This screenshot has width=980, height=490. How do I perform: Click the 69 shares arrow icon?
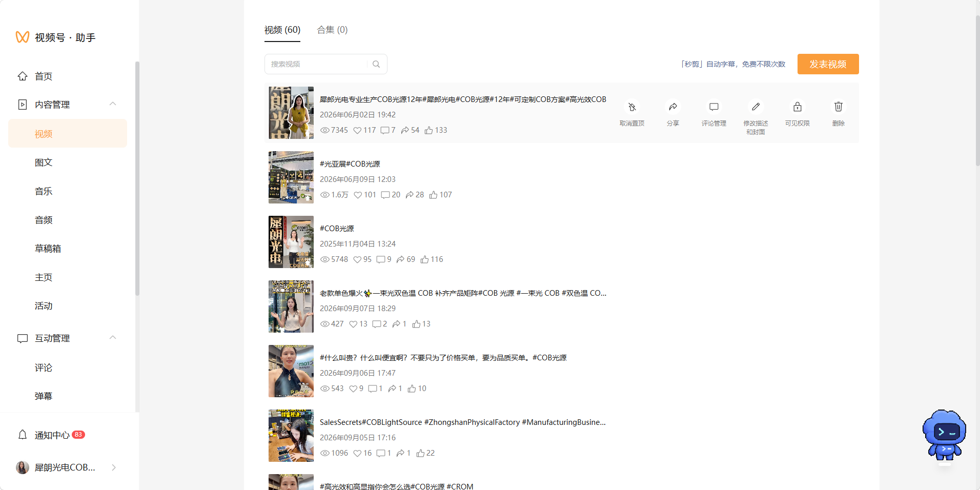[x=400, y=259]
